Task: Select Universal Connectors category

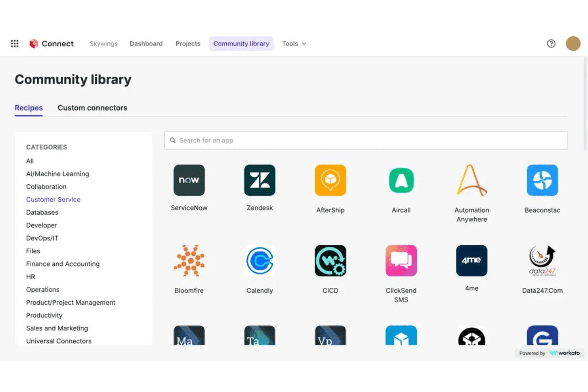Action: (x=59, y=341)
